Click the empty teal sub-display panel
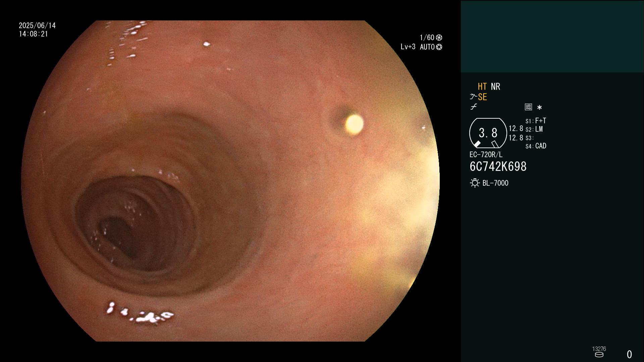 (552, 36)
